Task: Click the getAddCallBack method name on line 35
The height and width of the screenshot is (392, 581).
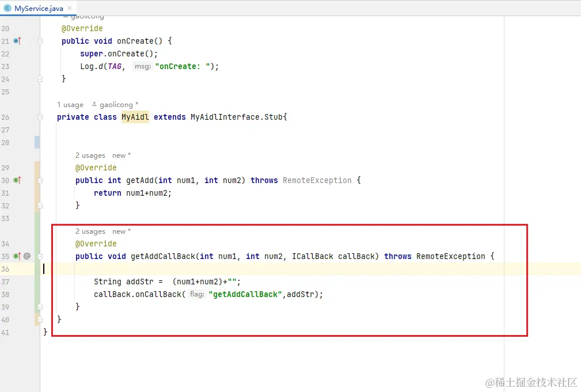Action: coord(163,256)
